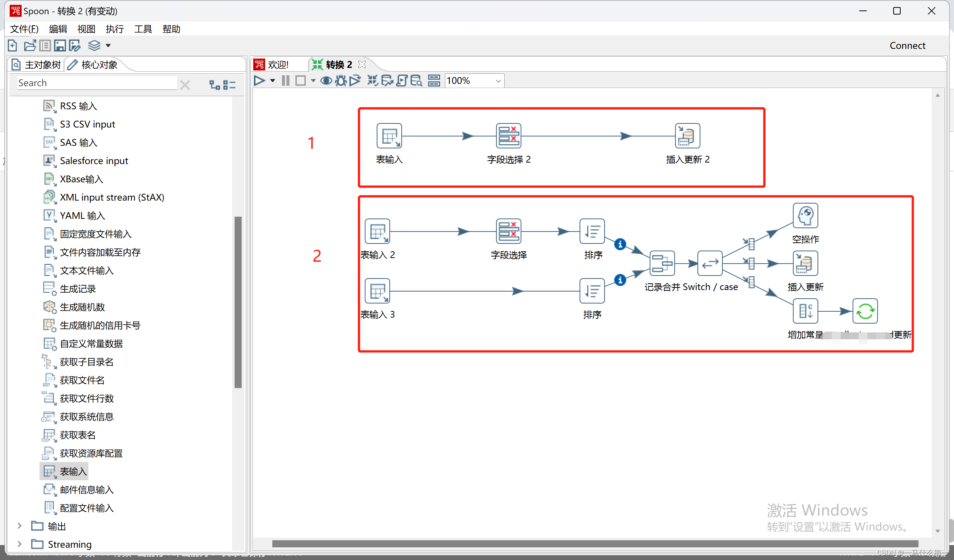Preview the transformation with eye icon
Image resolution: width=954 pixels, height=560 pixels.
(x=326, y=81)
